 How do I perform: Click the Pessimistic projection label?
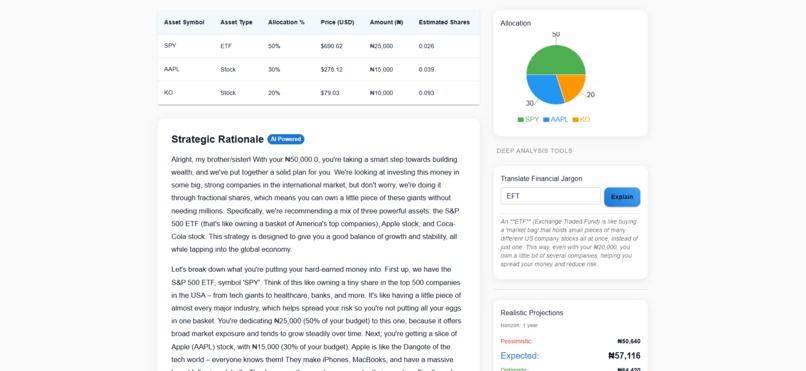click(x=516, y=341)
